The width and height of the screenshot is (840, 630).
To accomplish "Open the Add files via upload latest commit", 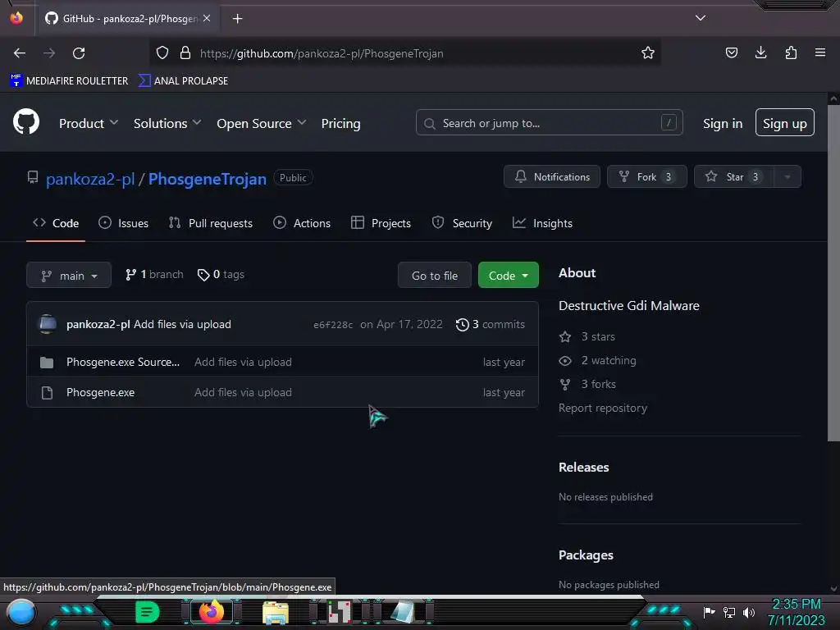I will [x=183, y=324].
